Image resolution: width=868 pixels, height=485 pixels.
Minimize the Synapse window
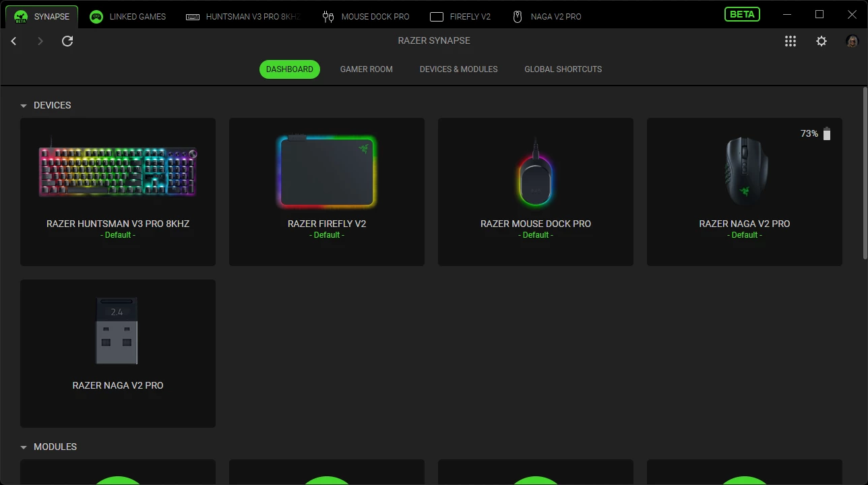[x=788, y=14]
